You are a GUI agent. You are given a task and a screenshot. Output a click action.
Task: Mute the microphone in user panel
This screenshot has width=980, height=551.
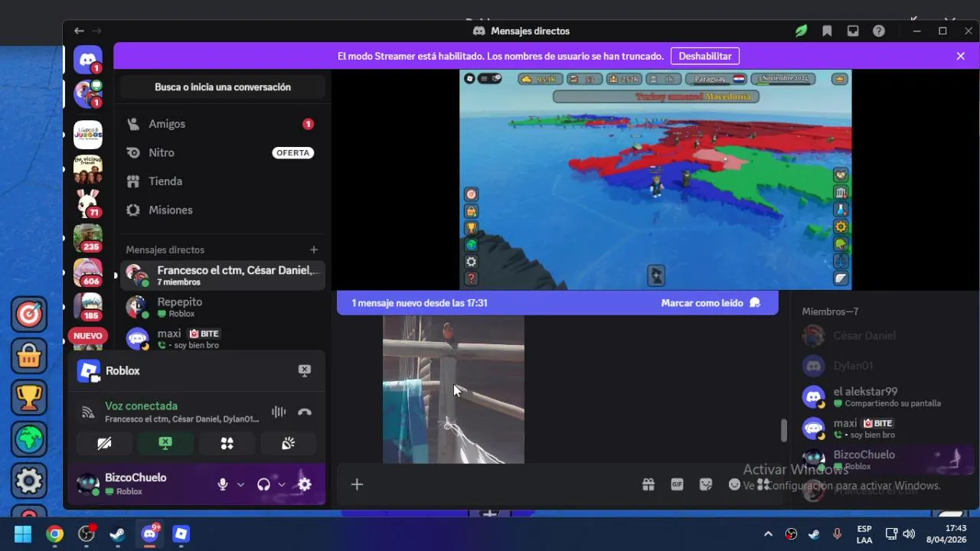click(x=223, y=484)
